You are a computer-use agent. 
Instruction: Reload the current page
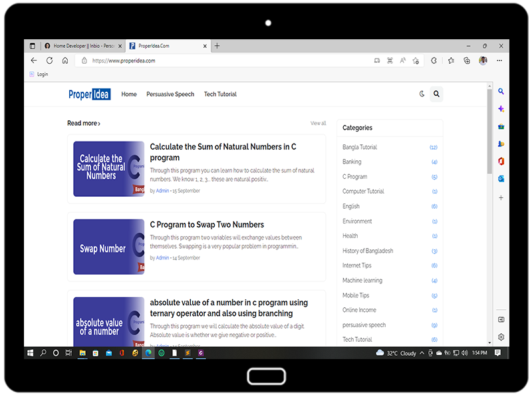pyautogui.click(x=49, y=61)
